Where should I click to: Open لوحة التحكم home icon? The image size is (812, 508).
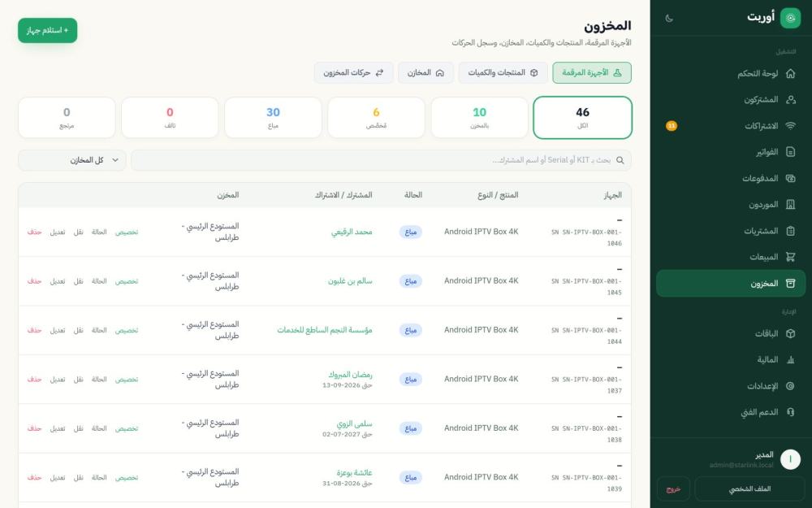pyautogui.click(x=790, y=74)
